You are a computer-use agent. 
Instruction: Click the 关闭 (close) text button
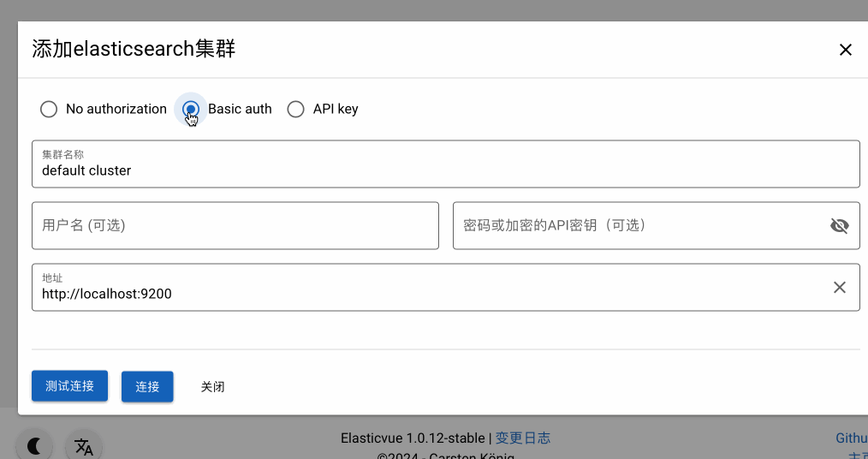[212, 386]
